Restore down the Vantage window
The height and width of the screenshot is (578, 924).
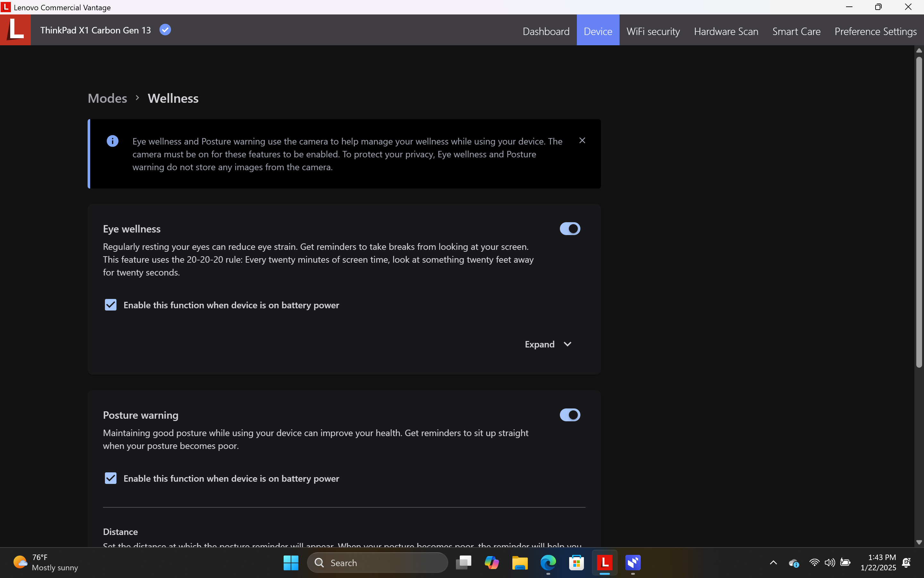point(878,7)
